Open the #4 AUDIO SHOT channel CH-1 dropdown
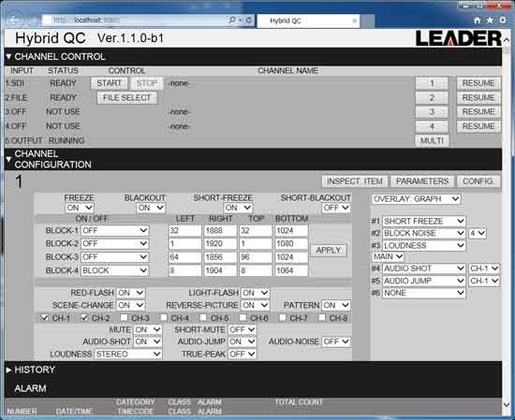This screenshot has height=420, width=515. tap(484, 268)
